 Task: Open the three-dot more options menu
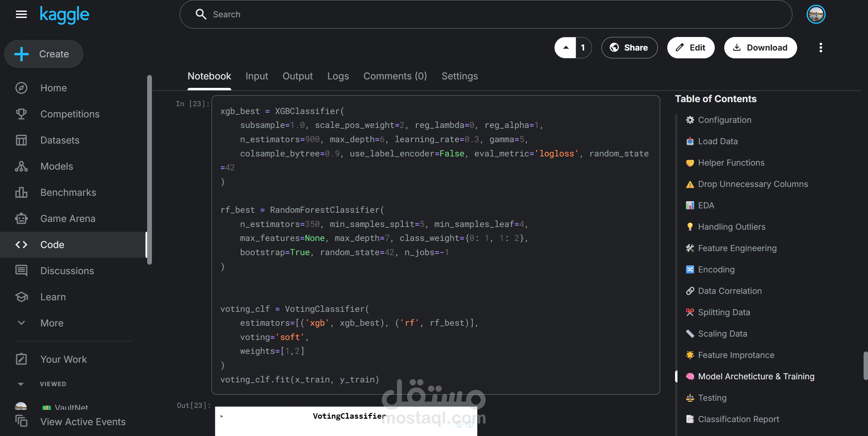tap(821, 48)
